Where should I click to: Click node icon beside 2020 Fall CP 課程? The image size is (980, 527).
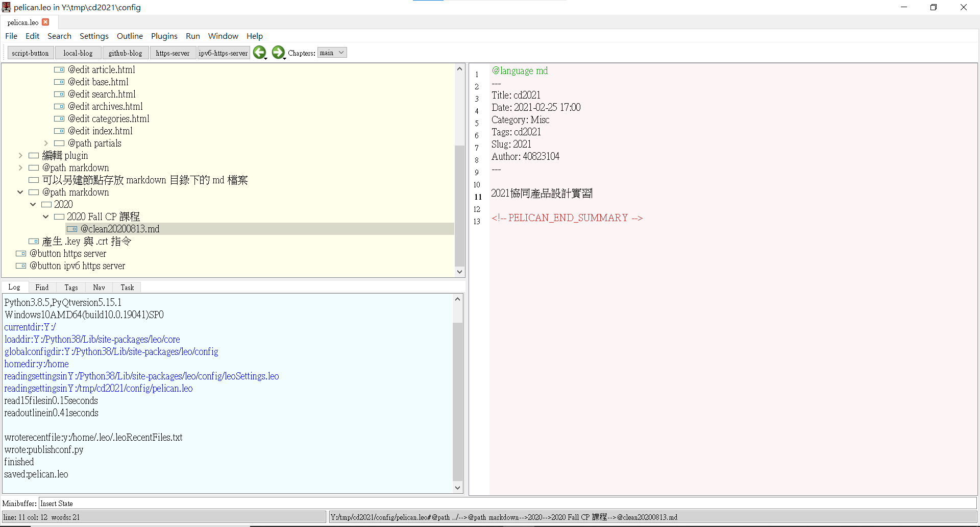[59, 217]
